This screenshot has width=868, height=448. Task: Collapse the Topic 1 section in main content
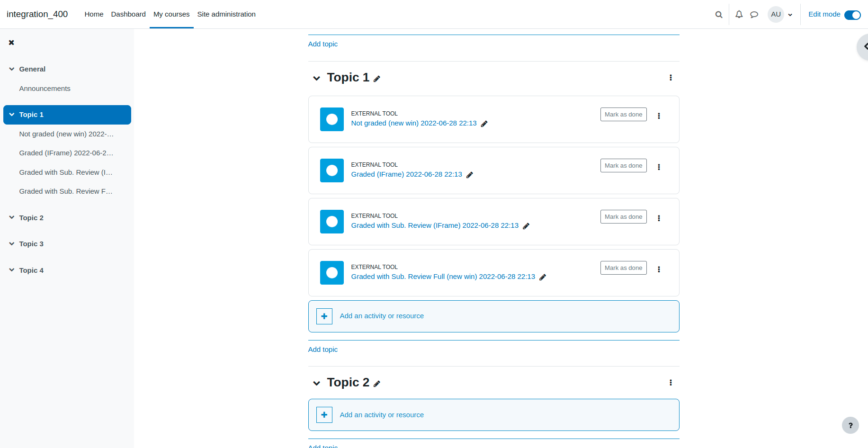click(316, 78)
